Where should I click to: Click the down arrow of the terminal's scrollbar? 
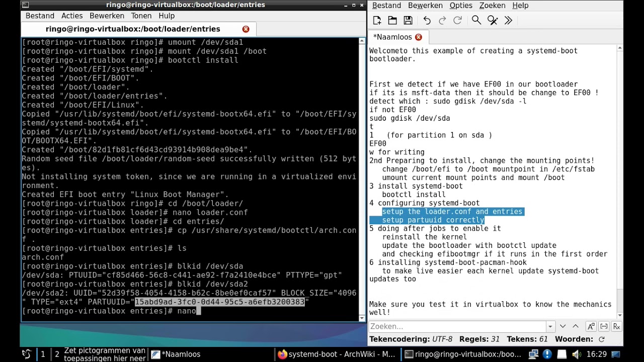tap(362, 318)
